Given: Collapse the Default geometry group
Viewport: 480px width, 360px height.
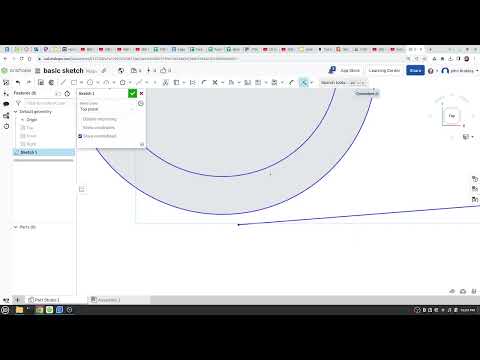Looking at the screenshot, I should coord(15,112).
